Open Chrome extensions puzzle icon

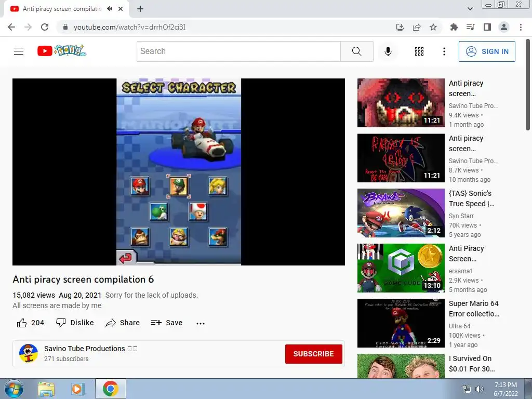pyautogui.click(x=454, y=27)
